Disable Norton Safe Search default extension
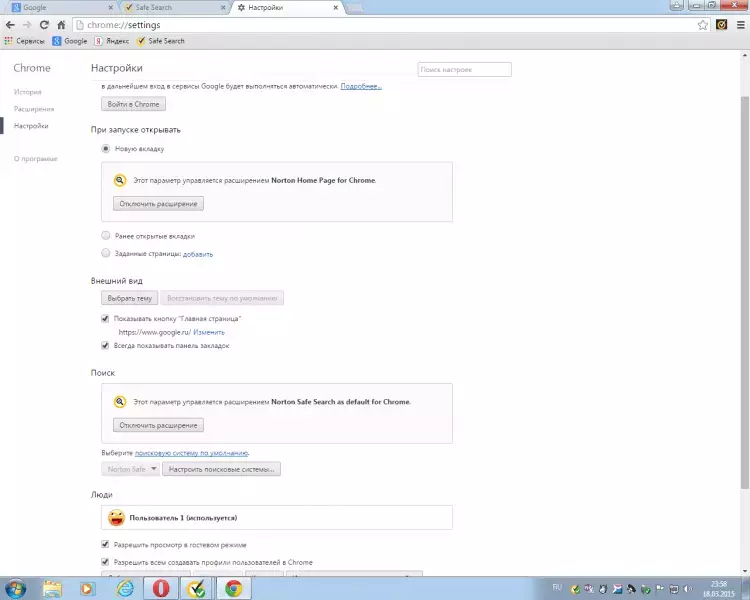The image size is (750, 600). 158,425
